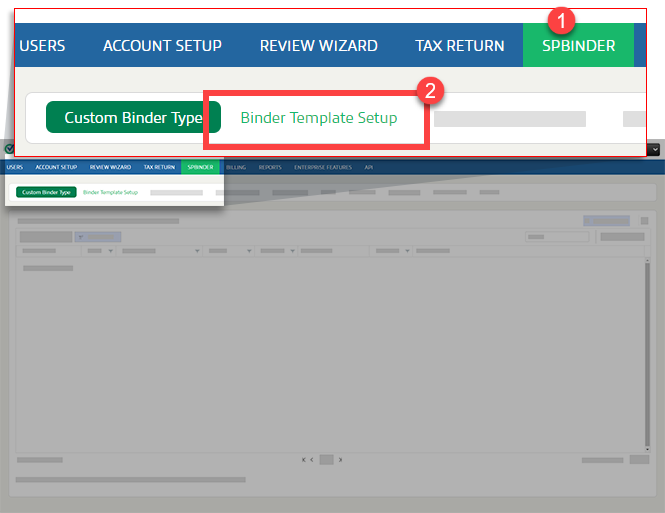Open small ACCOUNT SETUP tab in navigation bar

(x=56, y=167)
